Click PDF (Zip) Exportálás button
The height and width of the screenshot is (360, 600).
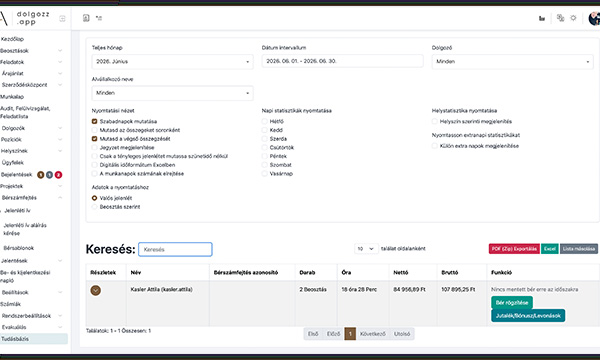pyautogui.click(x=514, y=249)
